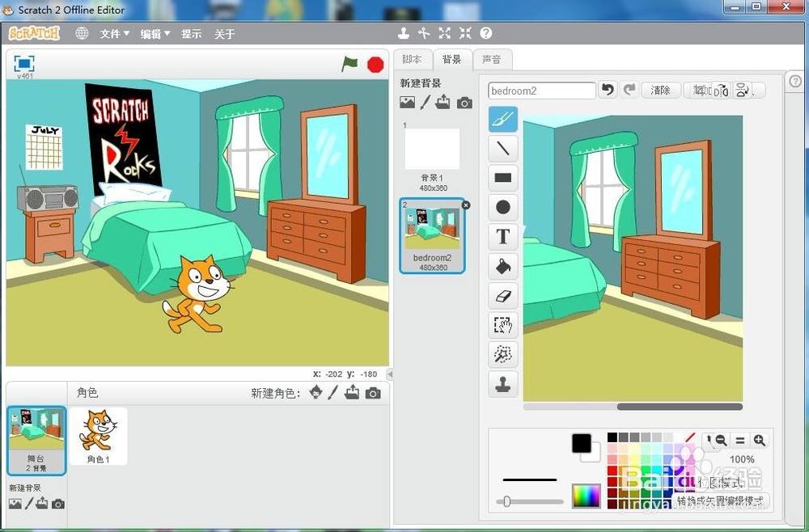The image size is (809, 532).
Task: Flip image left-right
Action: [x=722, y=91]
